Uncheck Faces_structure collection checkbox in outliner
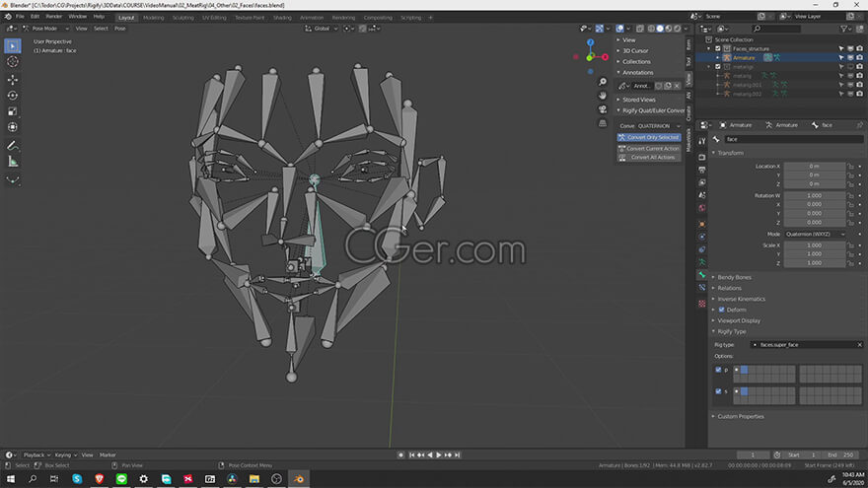Viewport: 868px width, 488px height. pos(718,48)
